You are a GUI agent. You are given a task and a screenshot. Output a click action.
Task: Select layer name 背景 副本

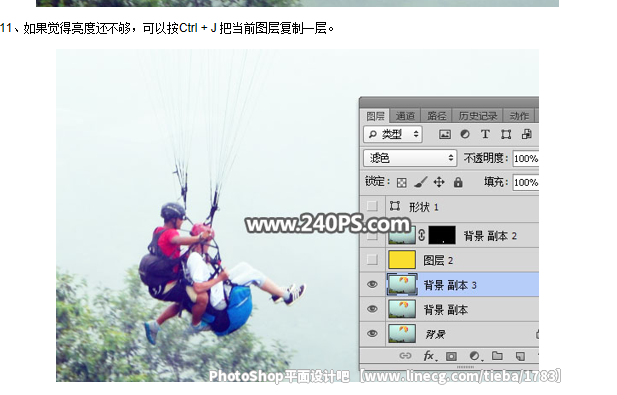445,310
